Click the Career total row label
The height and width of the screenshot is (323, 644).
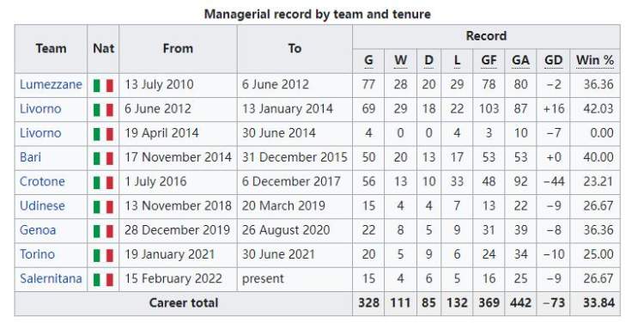coord(183,303)
